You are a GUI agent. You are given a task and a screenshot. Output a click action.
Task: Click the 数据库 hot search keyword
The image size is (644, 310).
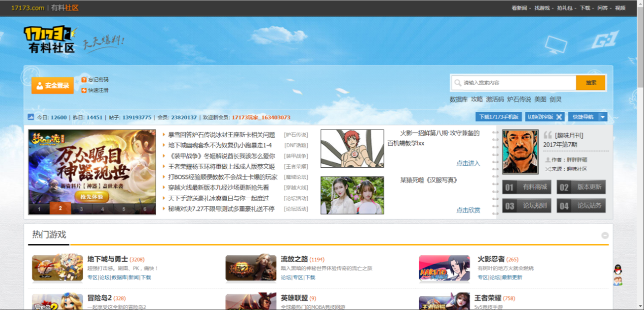[459, 100]
